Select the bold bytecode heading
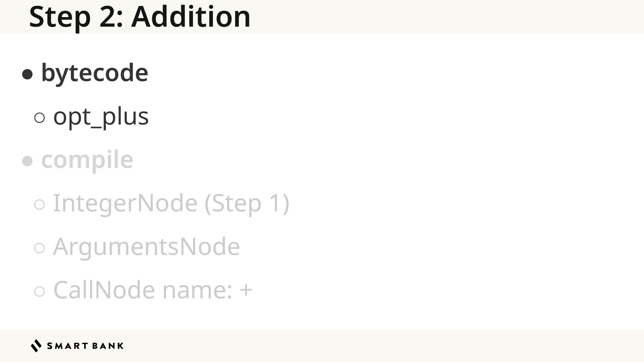 coord(94,73)
